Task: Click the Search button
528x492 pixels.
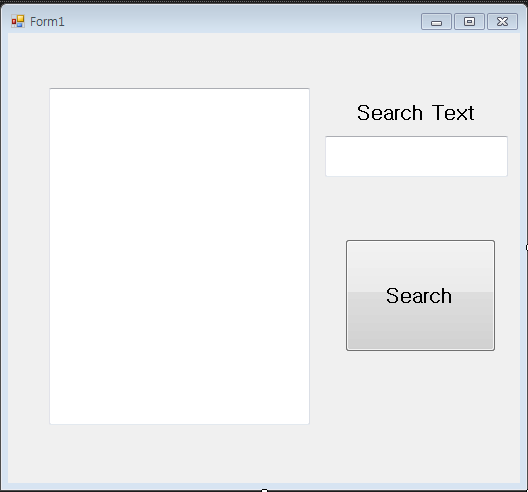Action: pos(420,295)
